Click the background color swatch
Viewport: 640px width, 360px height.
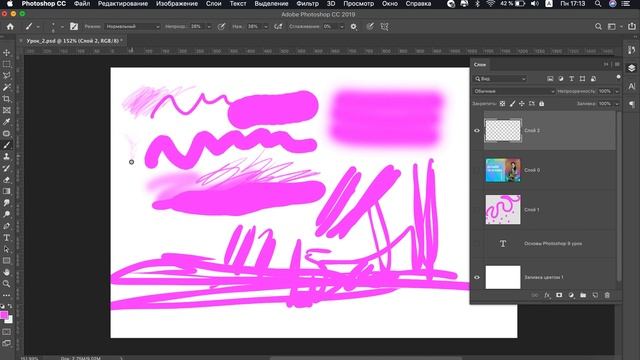10,320
